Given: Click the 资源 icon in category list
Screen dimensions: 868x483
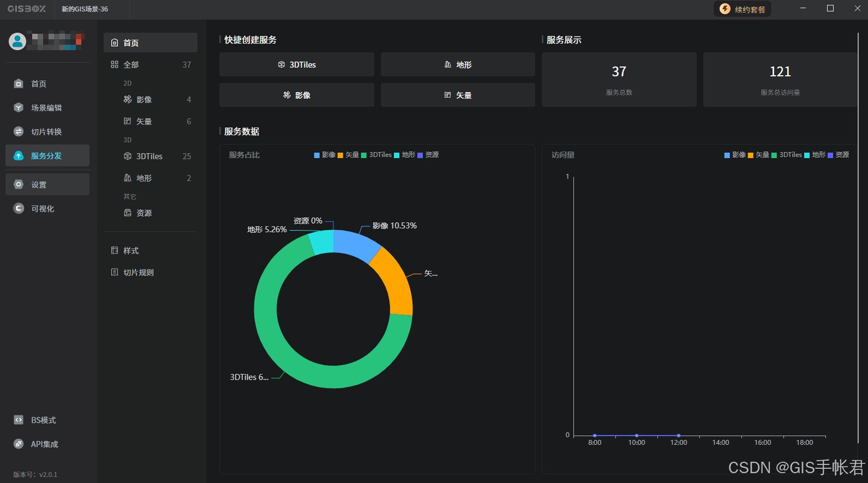Looking at the screenshot, I should pyautogui.click(x=128, y=213).
